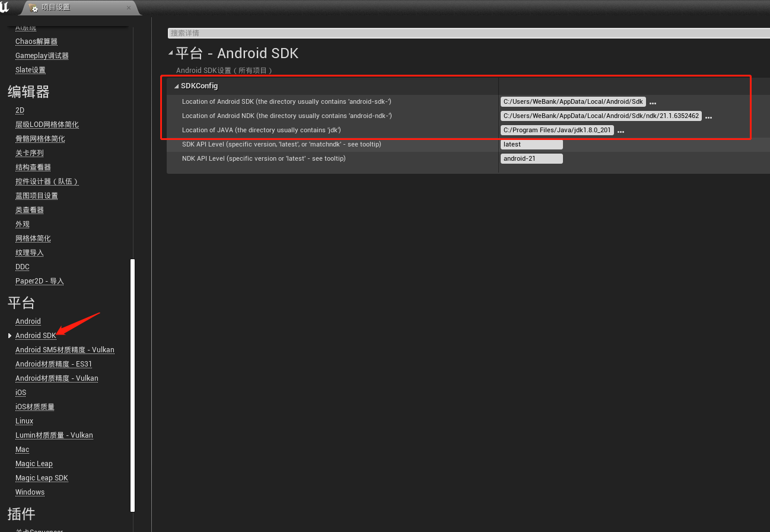Open 结构查看器 settings
This screenshot has height=532, width=770.
coord(33,167)
